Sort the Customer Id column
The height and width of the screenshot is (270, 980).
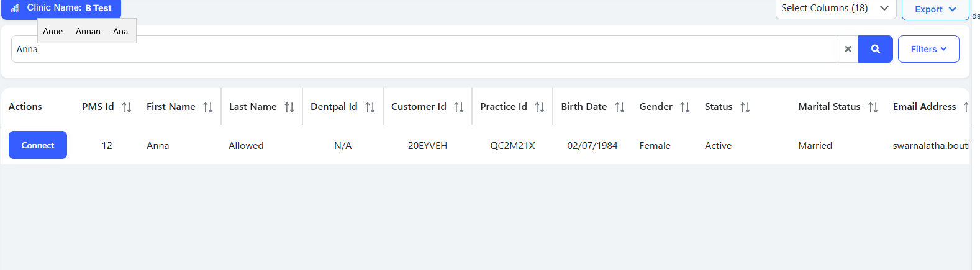(459, 107)
